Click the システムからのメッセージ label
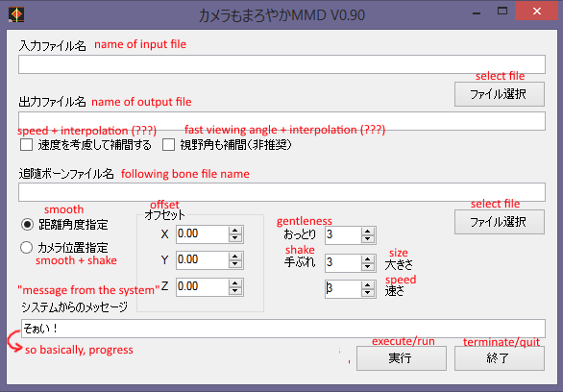Screen dimensions: 563x392 (x=74, y=307)
